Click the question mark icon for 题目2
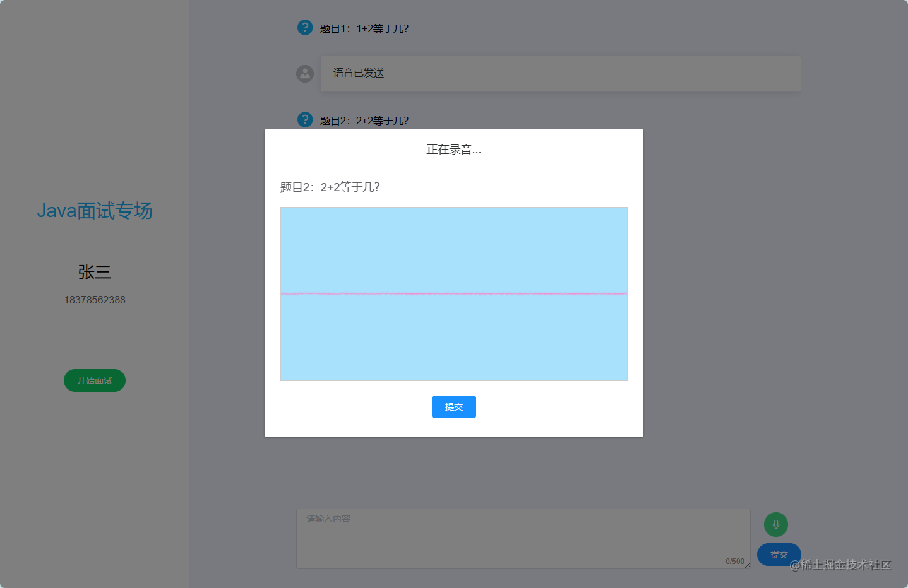The image size is (908, 588). pos(305,120)
